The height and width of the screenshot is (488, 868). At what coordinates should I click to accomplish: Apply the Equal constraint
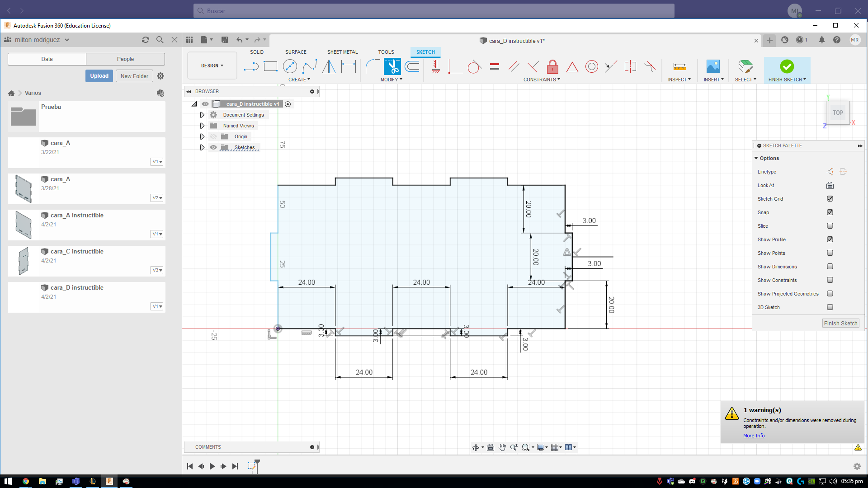tap(495, 67)
